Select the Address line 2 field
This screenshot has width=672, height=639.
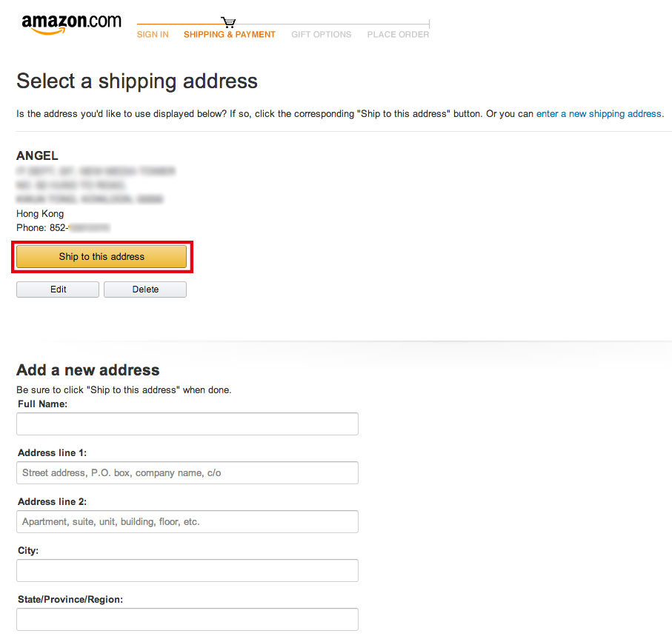pos(187,521)
